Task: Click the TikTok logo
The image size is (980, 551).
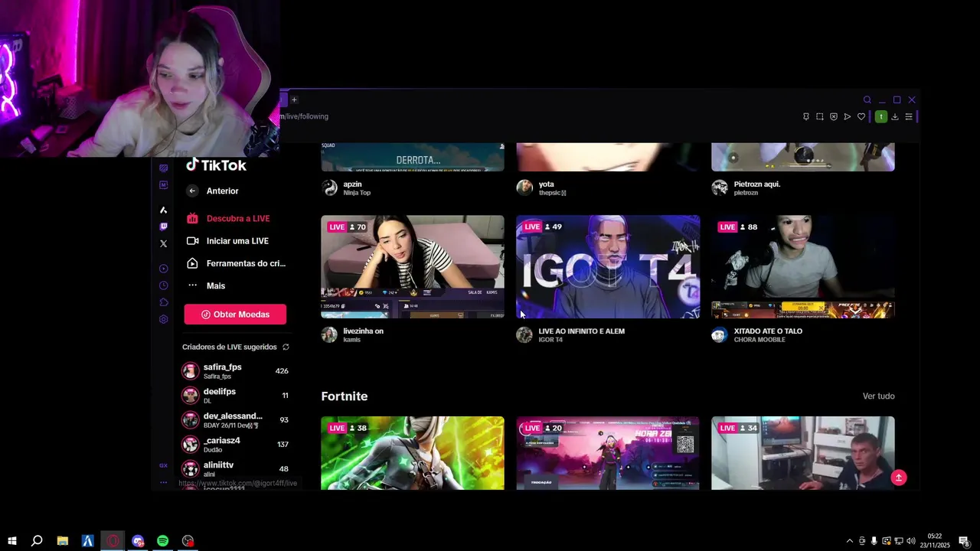Action: tap(216, 165)
